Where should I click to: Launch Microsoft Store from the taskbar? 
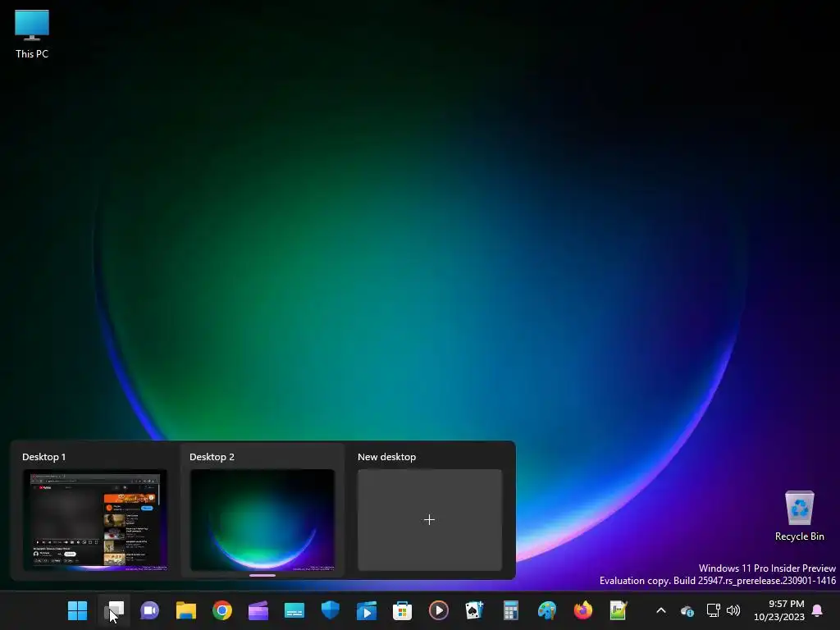(402, 610)
